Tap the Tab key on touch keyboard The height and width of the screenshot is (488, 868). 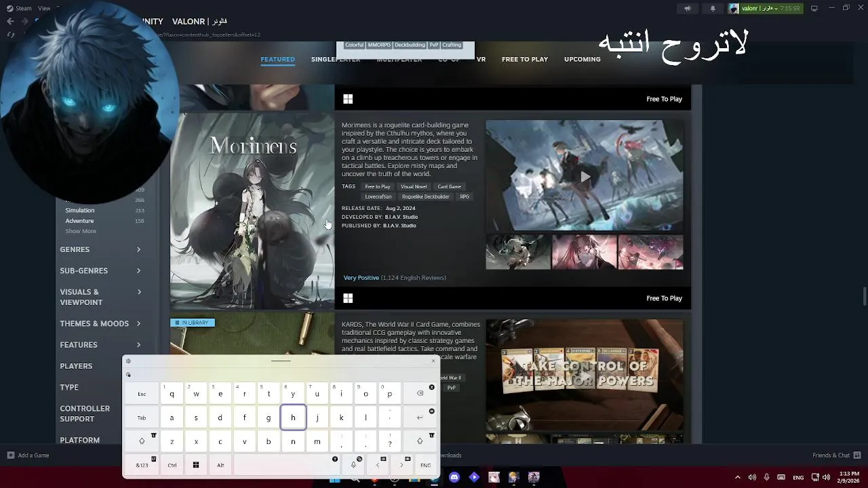pyautogui.click(x=142, y=418)
